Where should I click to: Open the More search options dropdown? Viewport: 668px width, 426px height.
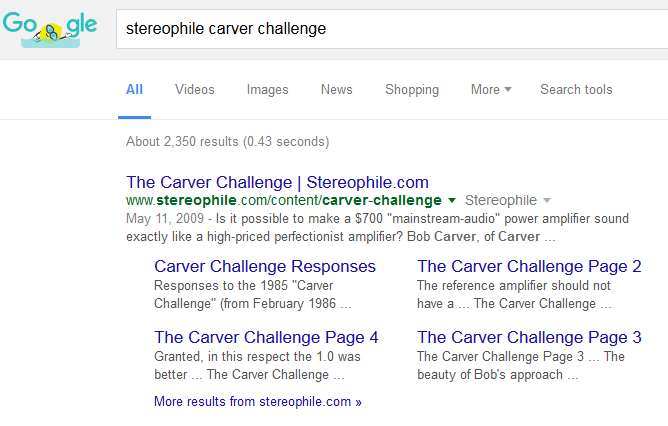click(491, 89)
